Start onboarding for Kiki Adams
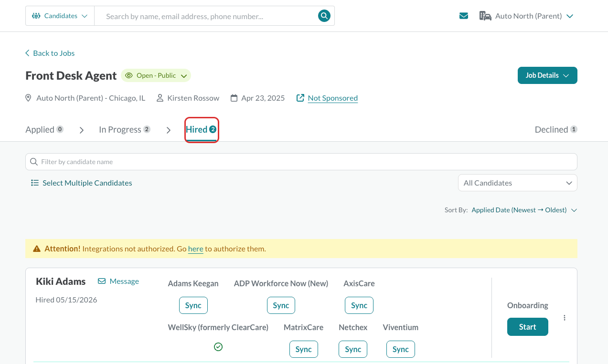Screen dimensions: 608x364 point(528,327)
